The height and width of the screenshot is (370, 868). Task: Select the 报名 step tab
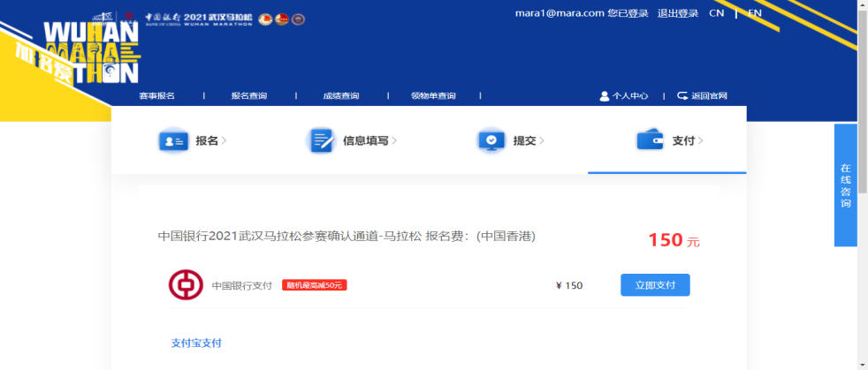[194, 141]
